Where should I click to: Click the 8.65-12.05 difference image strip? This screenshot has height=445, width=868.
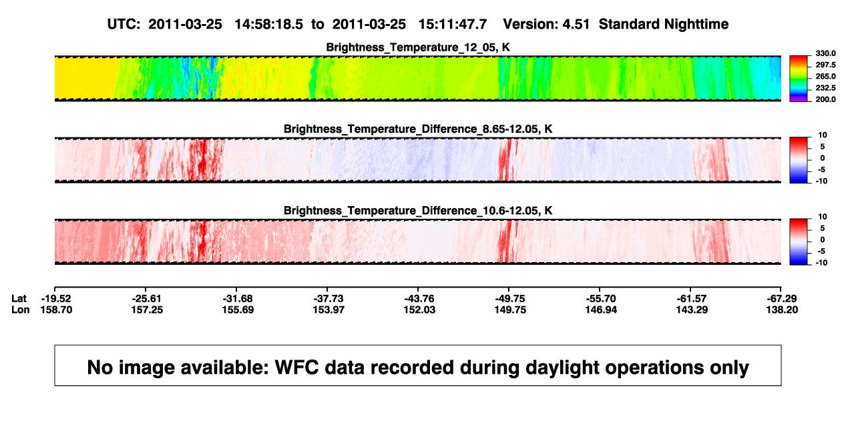tap(418, 160)
